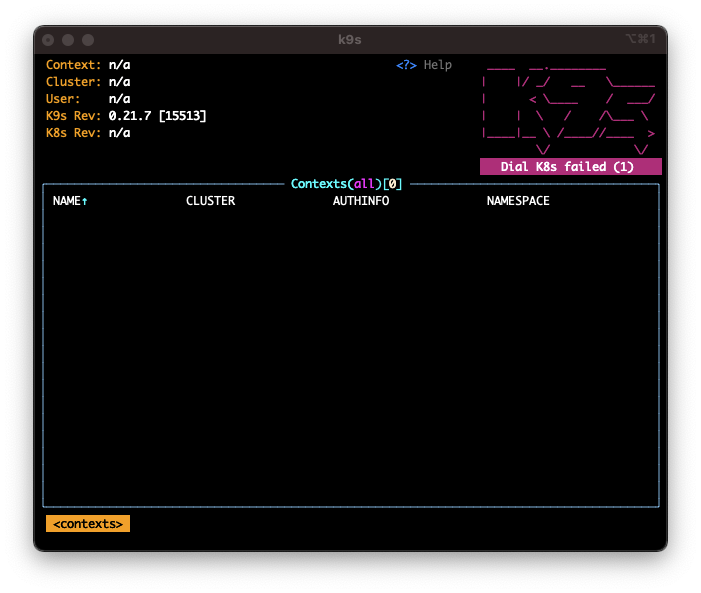The image size is (701, 593).
Task: Select the AUTHINFO column header
Action: (360, 201)
